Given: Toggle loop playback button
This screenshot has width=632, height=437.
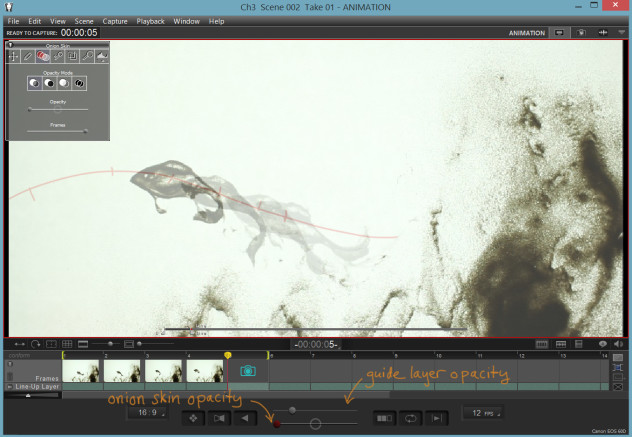Looking at the screenshot, I should (x=410, y=418).
